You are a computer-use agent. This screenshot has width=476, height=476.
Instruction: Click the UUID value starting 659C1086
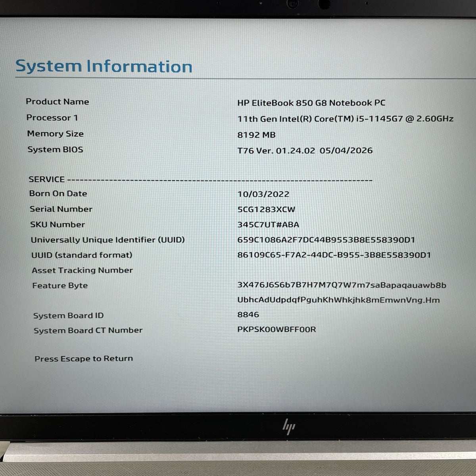coord(326,240)
